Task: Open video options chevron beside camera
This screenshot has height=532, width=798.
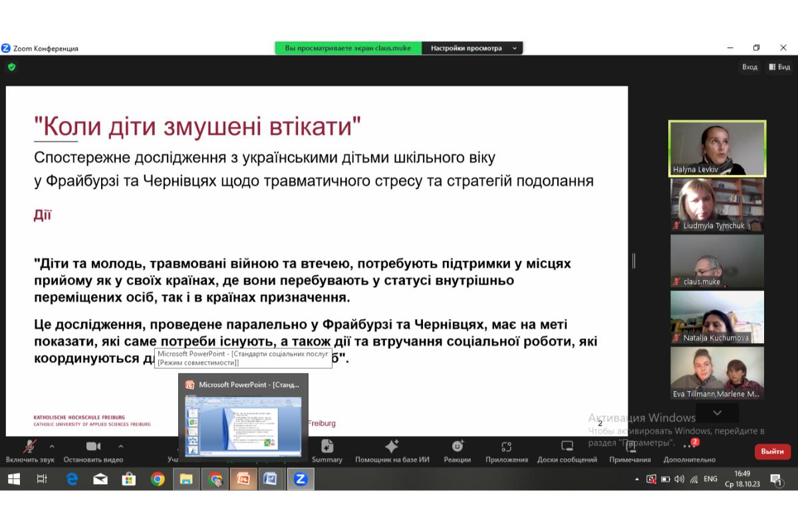Action: [120, 446]
